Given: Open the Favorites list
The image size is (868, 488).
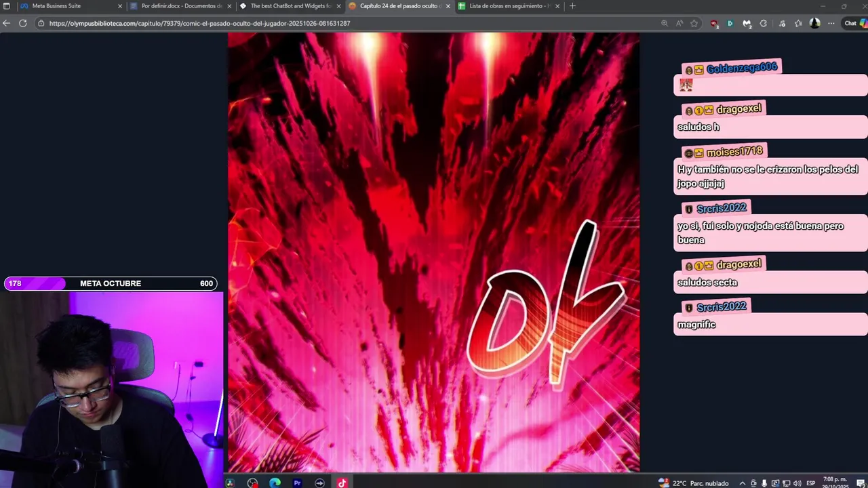Looking at the screenshot, I should tap(798, 23).
